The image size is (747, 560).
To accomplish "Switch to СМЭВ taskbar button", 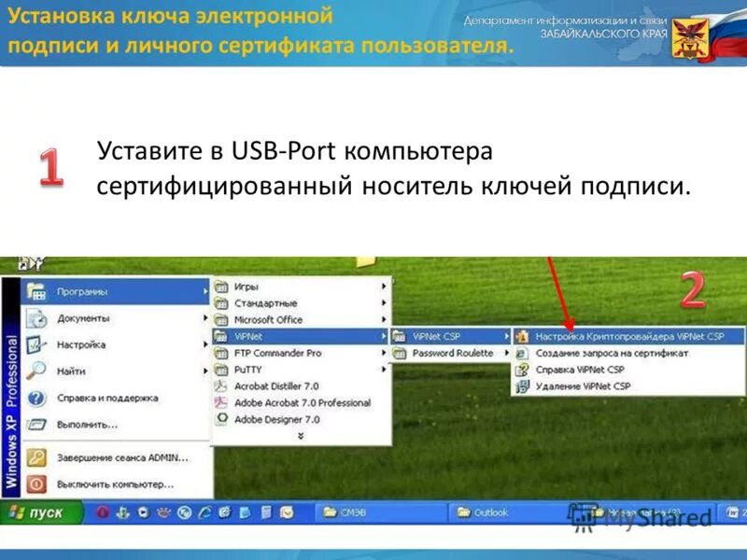I will pyautogui.click(x=379, y=512).
